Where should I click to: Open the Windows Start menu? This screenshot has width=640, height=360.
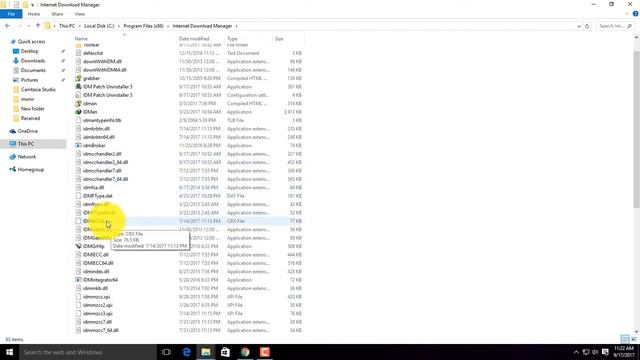coord(9,352)
